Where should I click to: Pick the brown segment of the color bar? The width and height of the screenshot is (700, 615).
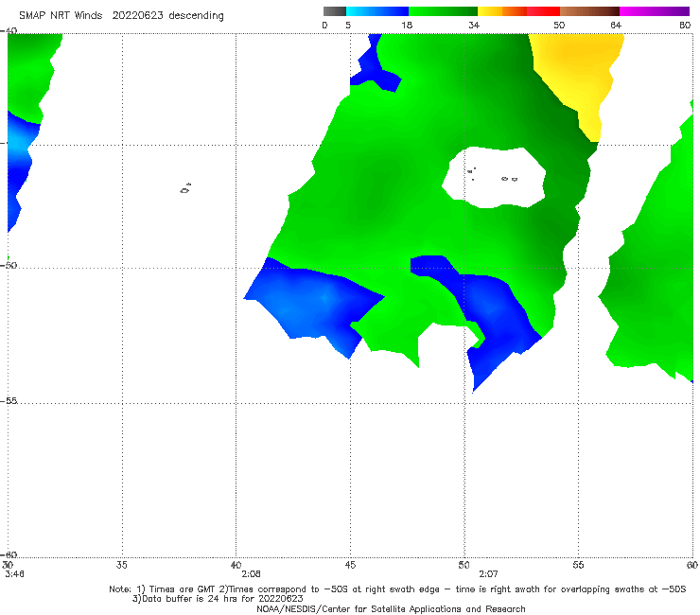click(x=589, y=11)
